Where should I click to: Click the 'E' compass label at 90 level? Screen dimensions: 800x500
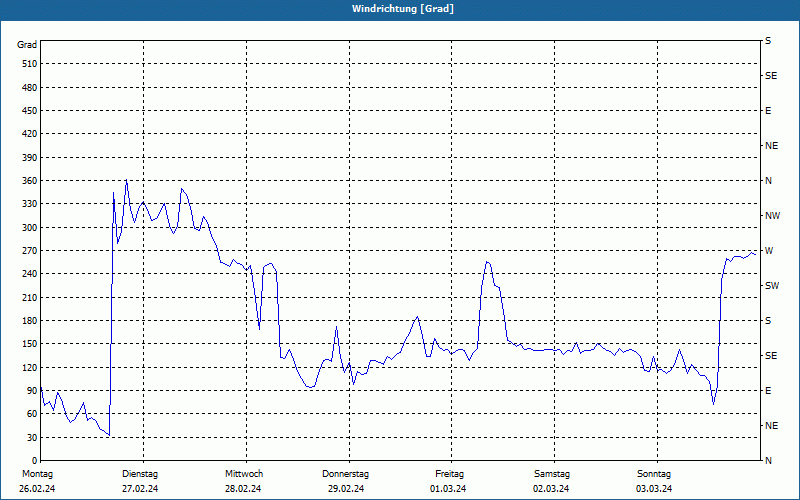pos(768,391)
